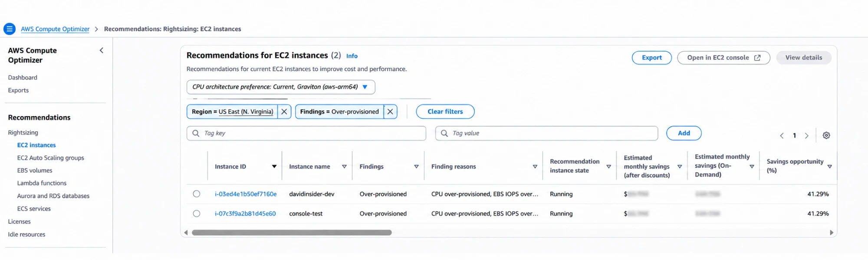
Task: Sort by Instance name column
Action: coord(344,166)
